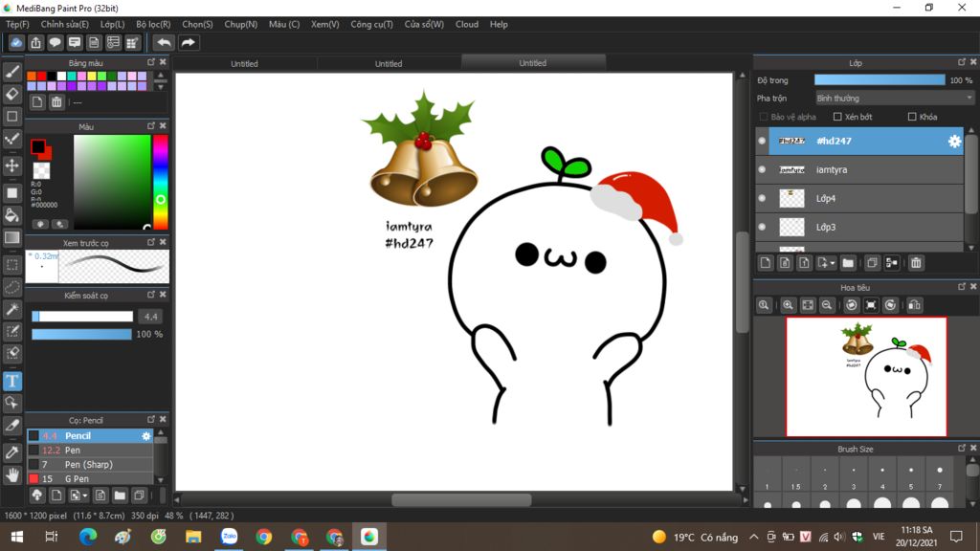This screenshot has width=980, height=551.
Task: Click the Navigator canvas preview thumbnail
Action: coord(866,377)
